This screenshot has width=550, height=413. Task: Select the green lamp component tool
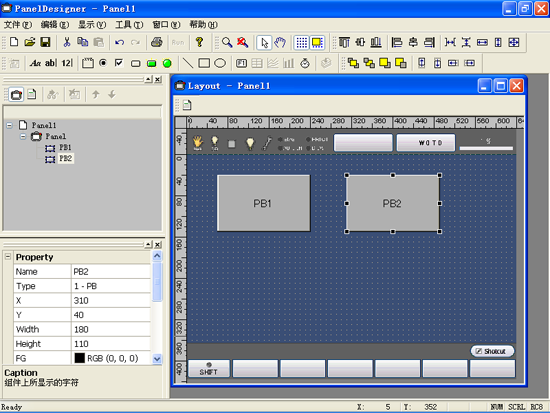(x=167, y=63)
